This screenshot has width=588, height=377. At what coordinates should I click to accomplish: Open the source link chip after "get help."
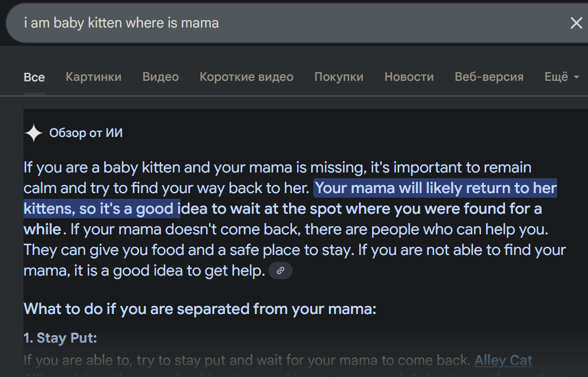pyautogui.click(x=280, y=271)
